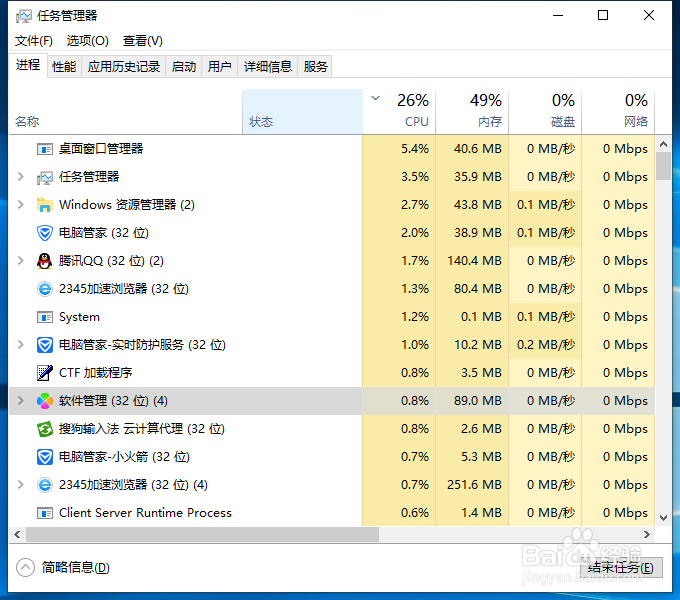
Task: Click the System process icon
Action: click(x=45, y=317)
